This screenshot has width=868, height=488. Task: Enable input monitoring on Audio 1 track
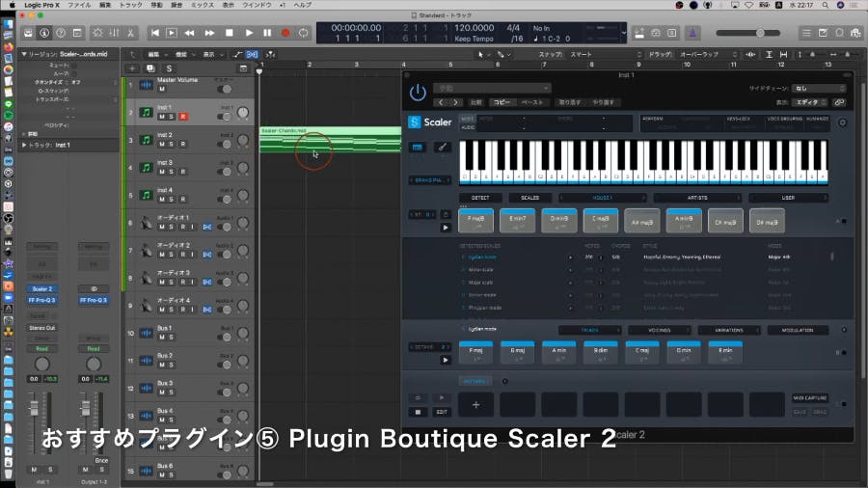point(193,227)
